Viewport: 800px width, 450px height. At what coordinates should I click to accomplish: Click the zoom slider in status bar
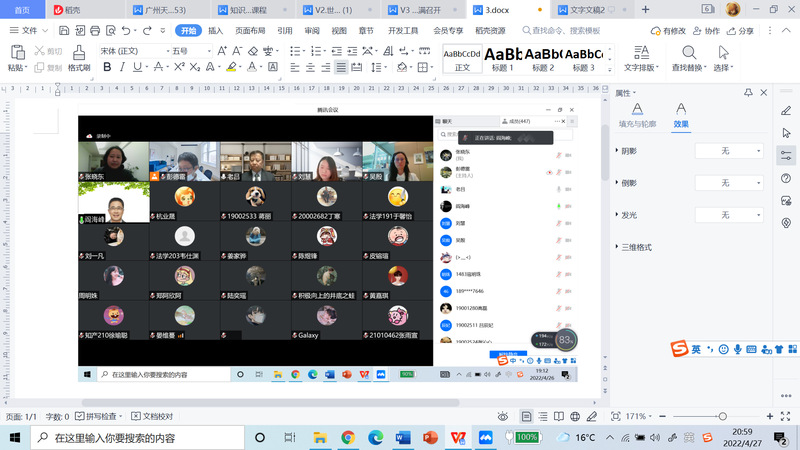tap(724, 416)
